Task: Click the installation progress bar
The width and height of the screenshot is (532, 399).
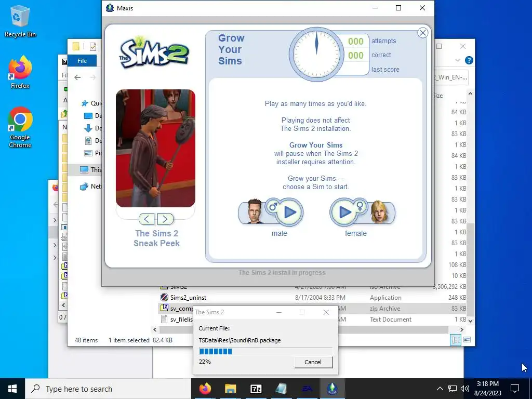Action: click(265, 351)
